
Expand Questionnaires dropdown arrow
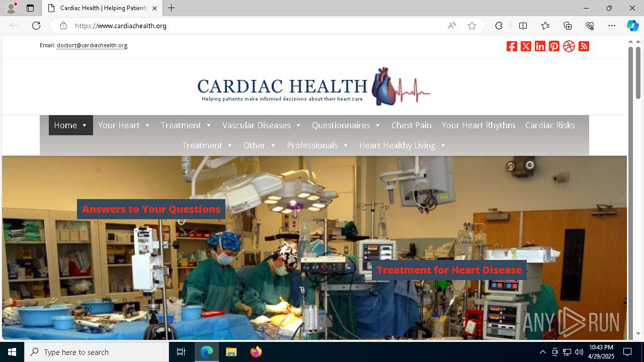378,125
